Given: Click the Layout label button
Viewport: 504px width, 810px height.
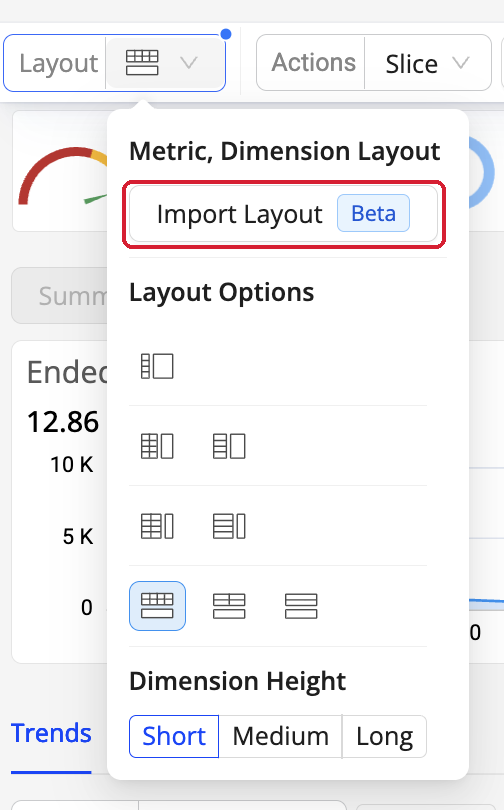Looking at the screenshot, I should pos(58,64).
